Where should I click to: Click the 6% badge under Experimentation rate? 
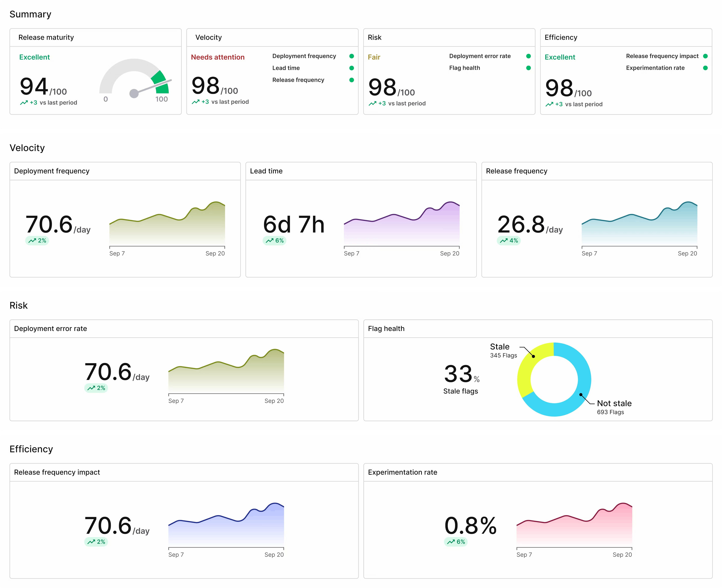click(456, 542)
